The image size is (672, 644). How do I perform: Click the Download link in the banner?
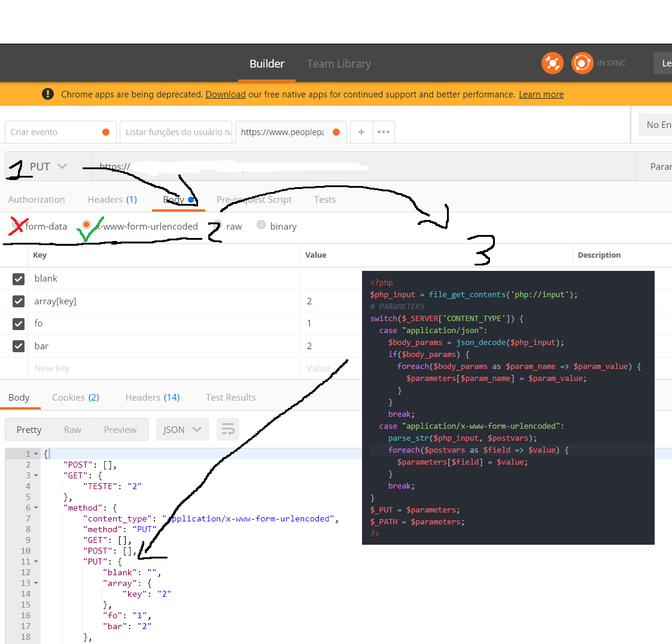pyautogui.click(x=225, y=94)
